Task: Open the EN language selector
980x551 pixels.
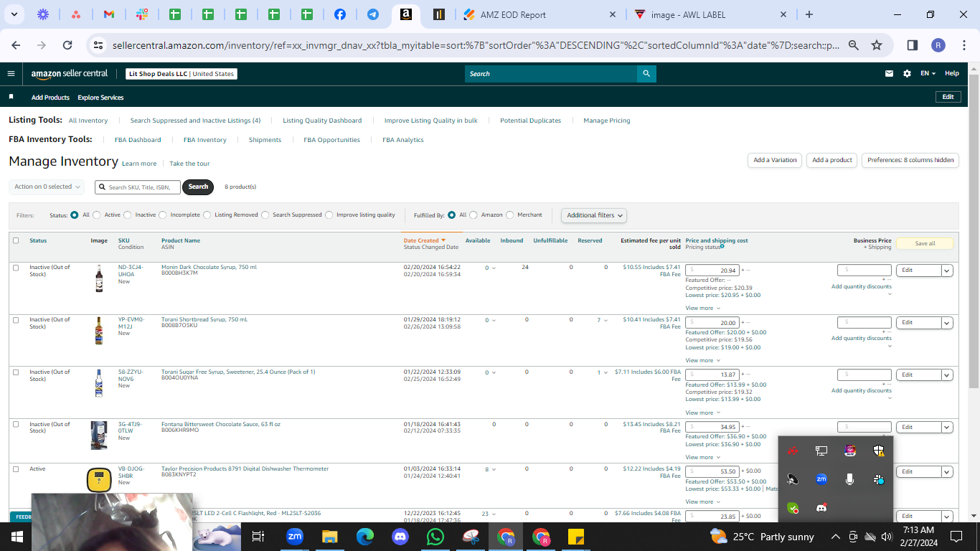Action: pos(929,73)
